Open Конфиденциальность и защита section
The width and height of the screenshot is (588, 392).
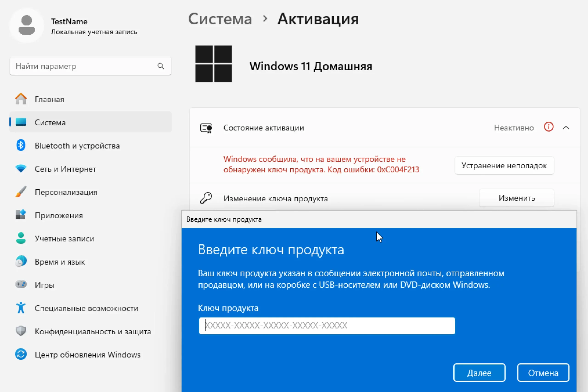click(x=93, y=331)
